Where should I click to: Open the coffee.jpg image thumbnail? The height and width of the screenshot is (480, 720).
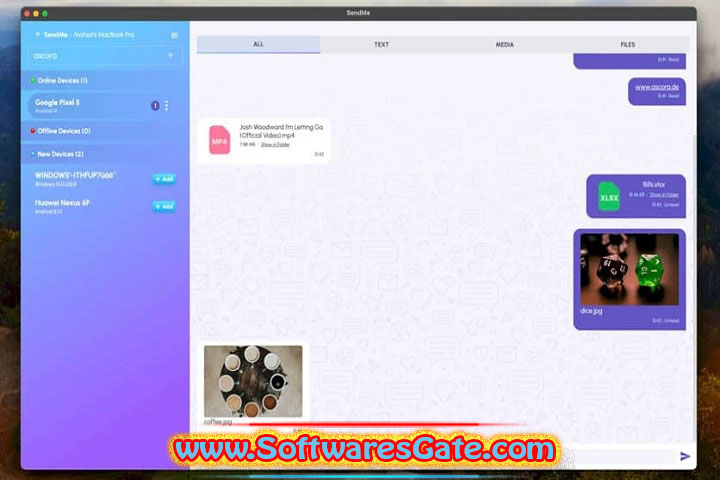253,381
